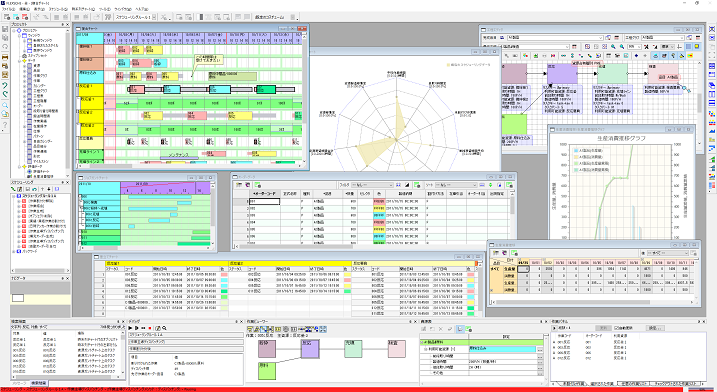Expand the filter combo box above the order table

point(372,185)
